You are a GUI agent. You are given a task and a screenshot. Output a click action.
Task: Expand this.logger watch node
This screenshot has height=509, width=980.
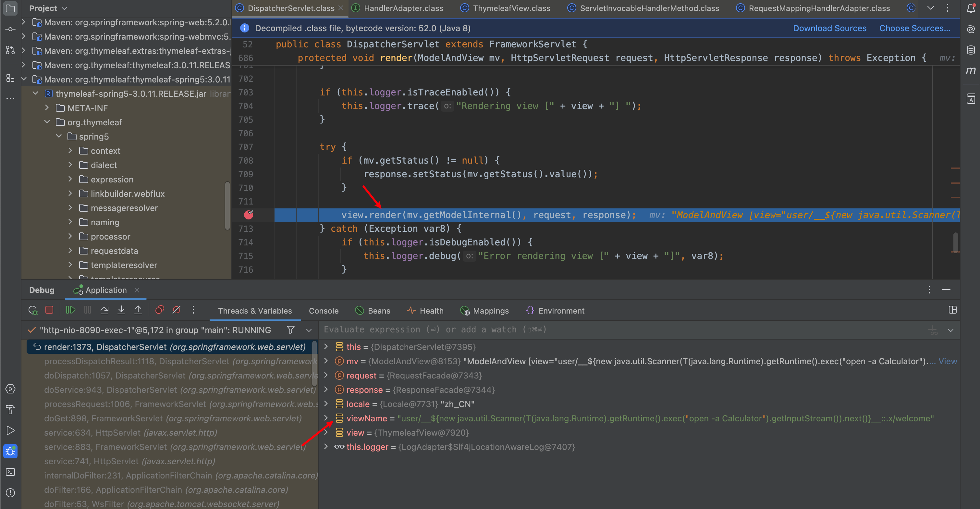(326, 447)
